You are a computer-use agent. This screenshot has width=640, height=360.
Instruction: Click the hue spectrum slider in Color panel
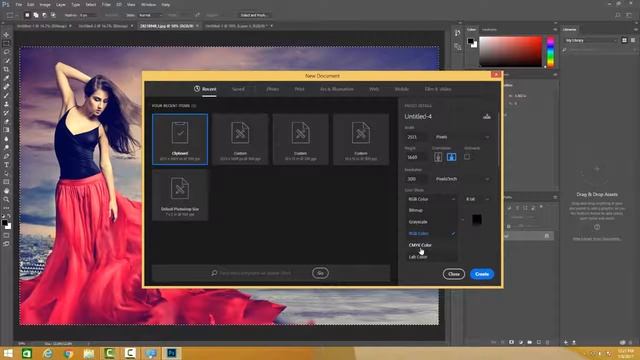click(551, 52)
